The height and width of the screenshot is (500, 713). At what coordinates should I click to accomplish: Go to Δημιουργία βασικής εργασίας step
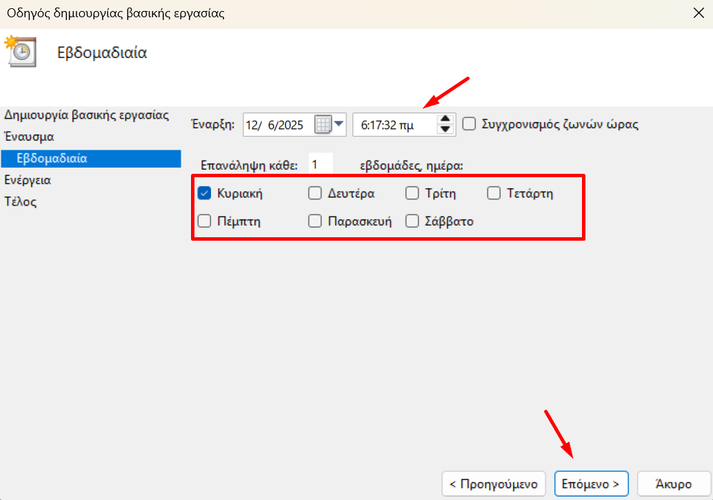86,115
